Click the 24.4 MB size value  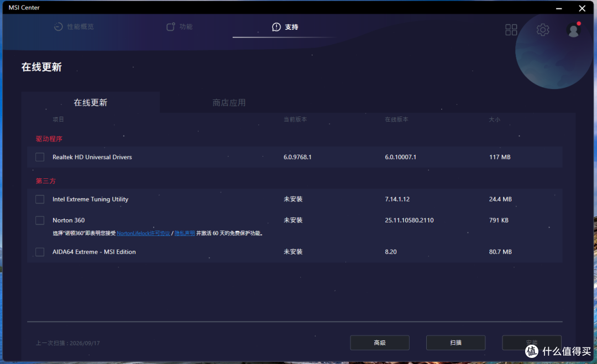tap(500, 199)
